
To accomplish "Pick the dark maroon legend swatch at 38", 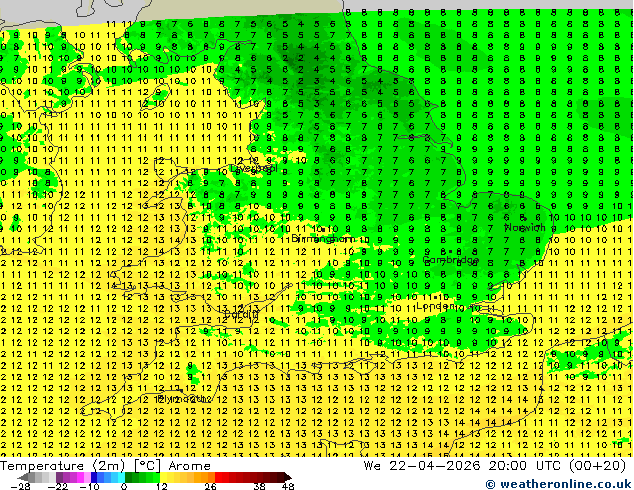I will pyautogui.click(x=260, y=477).
